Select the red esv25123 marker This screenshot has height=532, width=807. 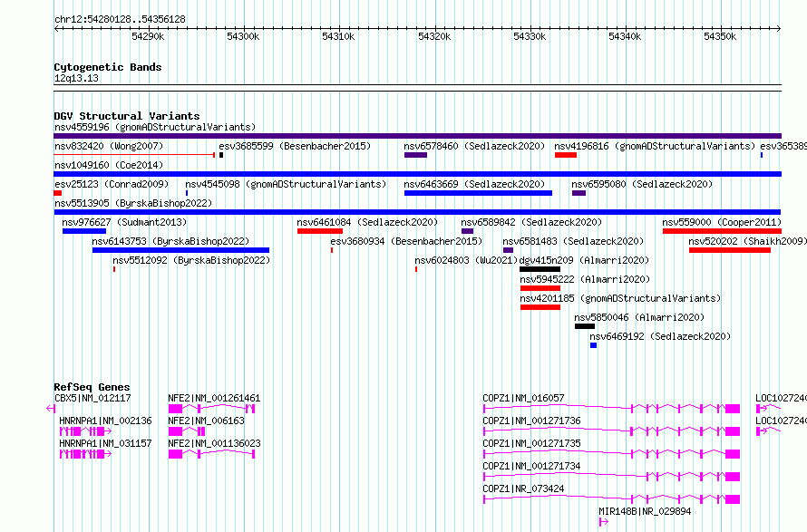58,193
